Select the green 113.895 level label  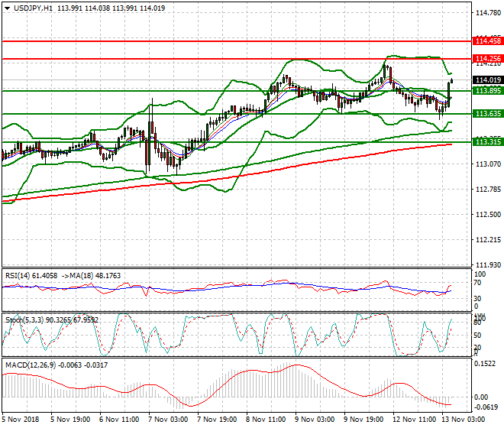[x=488, y=91]
